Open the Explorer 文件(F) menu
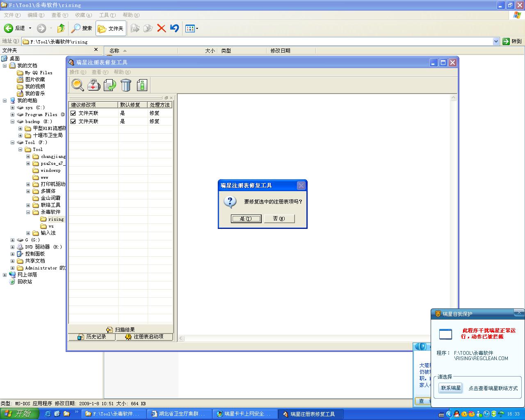This screenshot has width=525, height=420. pyautogui.click(x=12, y=15)
